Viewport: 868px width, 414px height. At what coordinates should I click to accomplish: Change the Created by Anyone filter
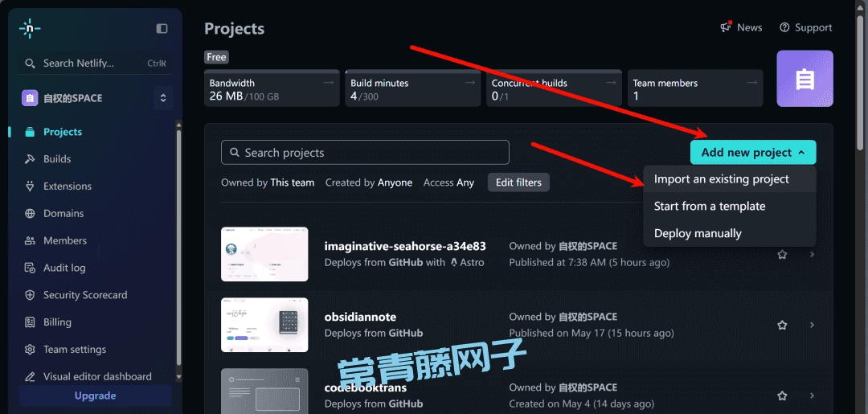pos(369,182)
